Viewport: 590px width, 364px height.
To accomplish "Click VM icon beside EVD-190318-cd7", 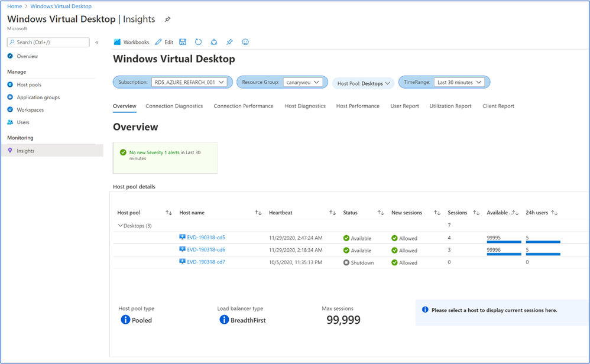I will pos(183,262).
